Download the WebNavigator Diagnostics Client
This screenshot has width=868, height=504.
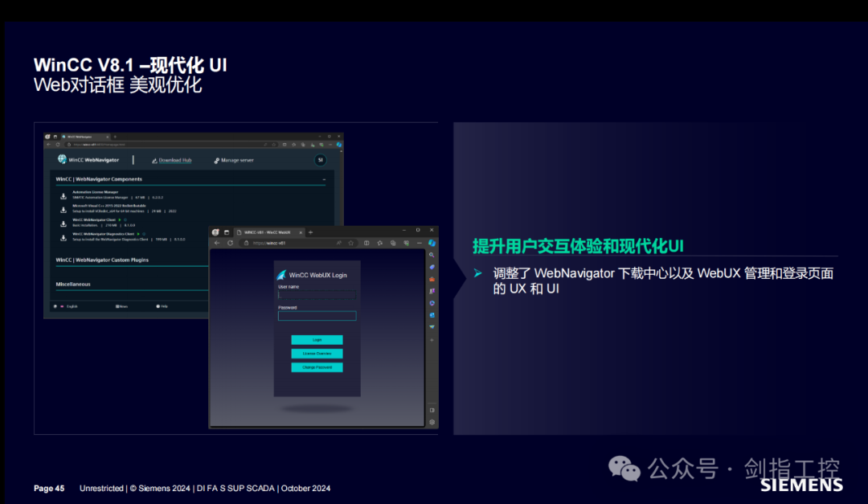coord(63,237)
